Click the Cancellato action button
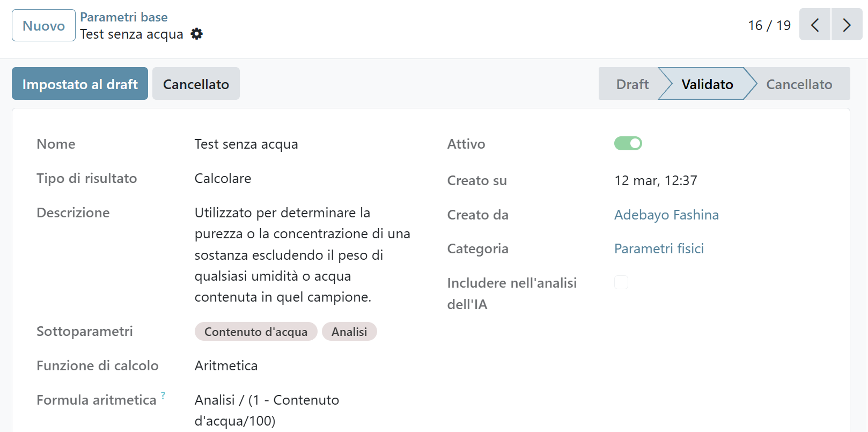The height and width of the screenshot is (432, 868). (196, 84)
